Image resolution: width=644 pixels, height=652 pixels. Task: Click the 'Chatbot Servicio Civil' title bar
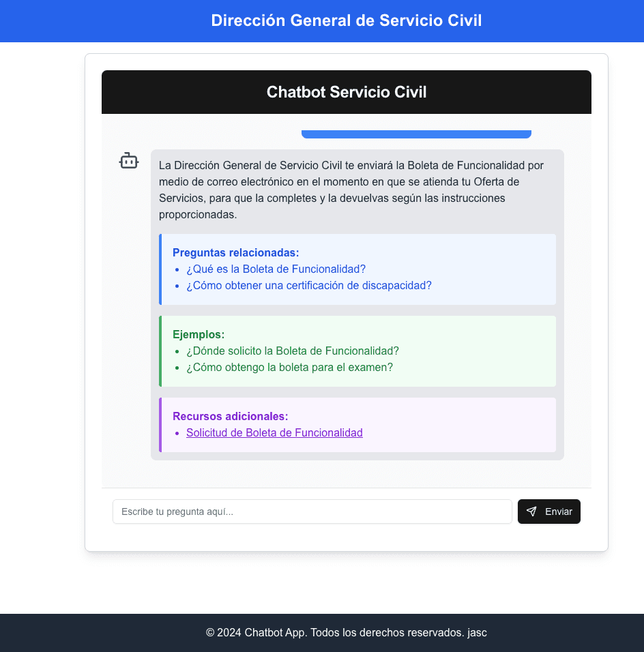pyautogui.click(x=346, y=92)
